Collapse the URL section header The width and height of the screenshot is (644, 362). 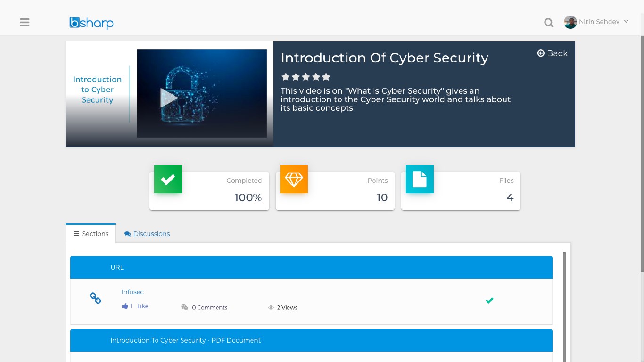[311, 267]
